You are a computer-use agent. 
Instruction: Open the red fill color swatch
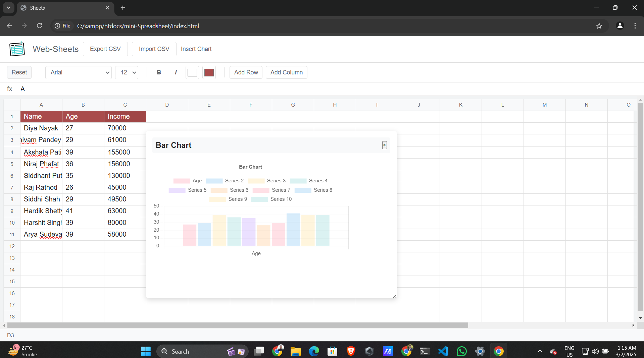coord(209,72)
